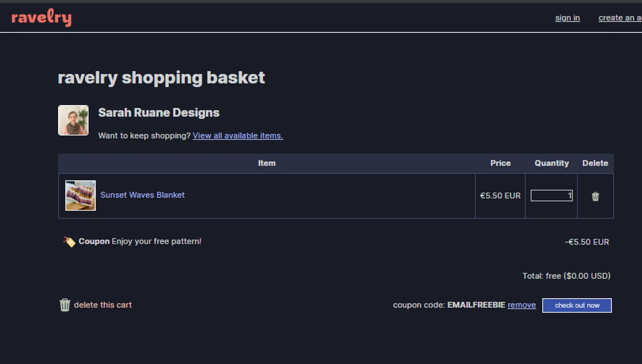Click the sign in link
Screen dimensions: 642x364
click(x=567, y=18)
